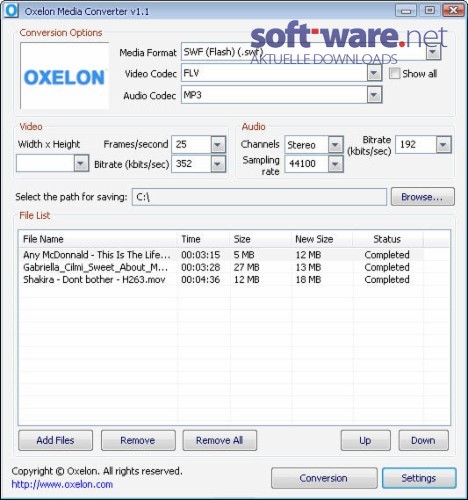468x500 pixels.
Task: Click the Remove All button
Action: [219, 440]
